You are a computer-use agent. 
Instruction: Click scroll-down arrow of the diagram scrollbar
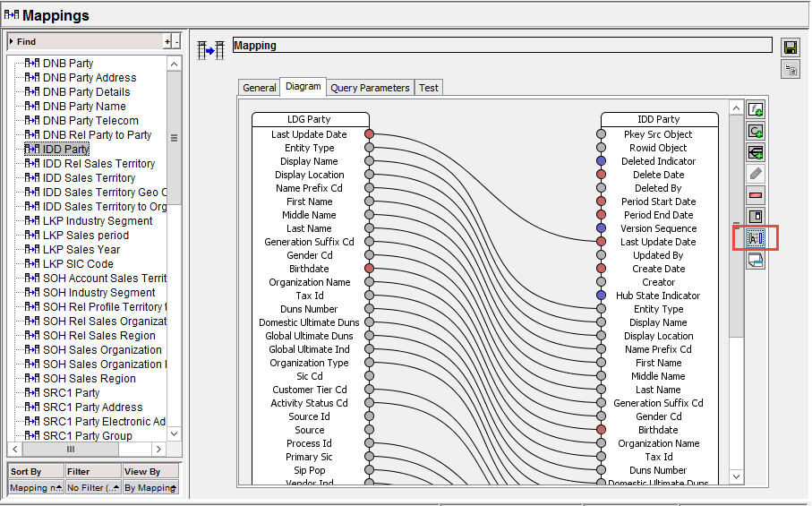click(736, 476)
